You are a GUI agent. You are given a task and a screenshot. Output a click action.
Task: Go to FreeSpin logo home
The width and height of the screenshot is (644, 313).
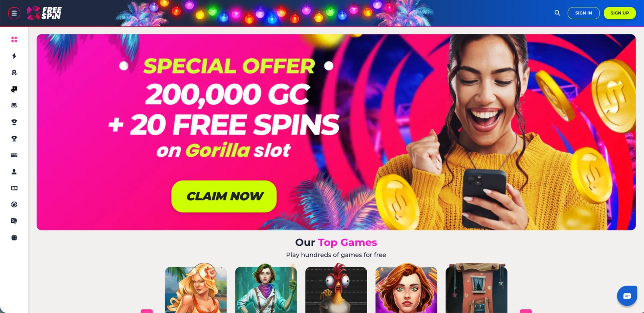(x=44, y=13)
